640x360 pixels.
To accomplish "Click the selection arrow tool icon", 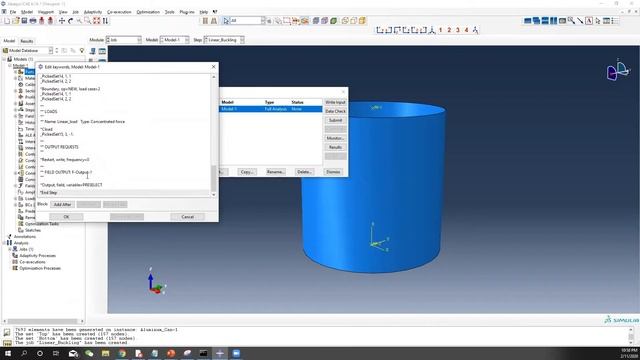I will (226, 21).
